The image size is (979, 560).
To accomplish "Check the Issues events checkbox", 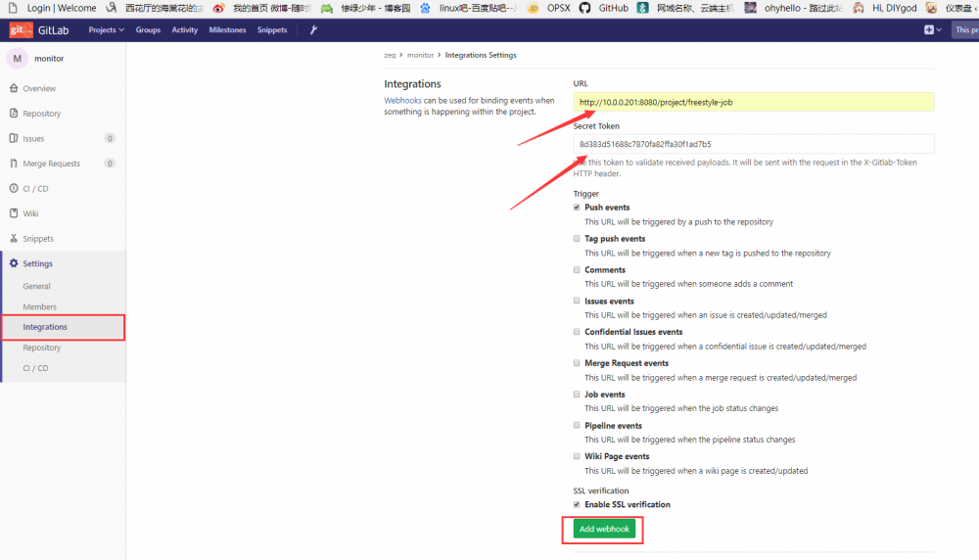I will [577, 301].
